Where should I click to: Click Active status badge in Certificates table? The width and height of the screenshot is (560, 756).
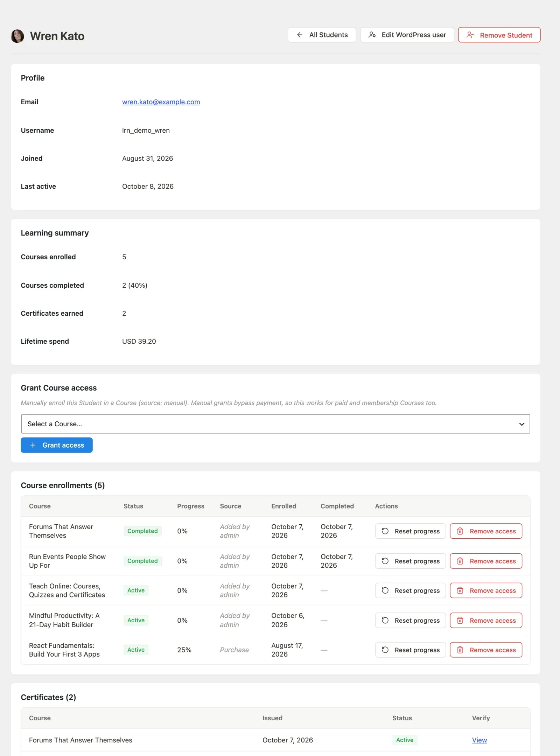pyautogui.click(x=405, y=740)
